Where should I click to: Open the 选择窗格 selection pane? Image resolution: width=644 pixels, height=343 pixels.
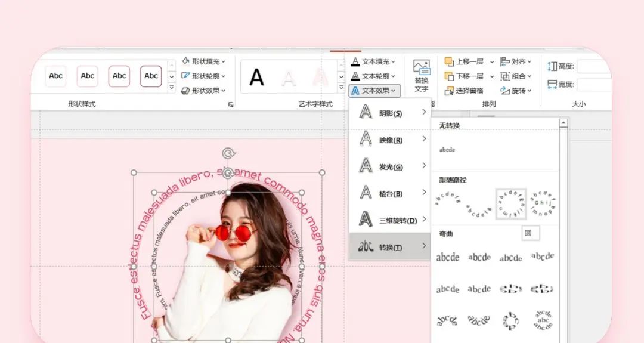(464, 91)
